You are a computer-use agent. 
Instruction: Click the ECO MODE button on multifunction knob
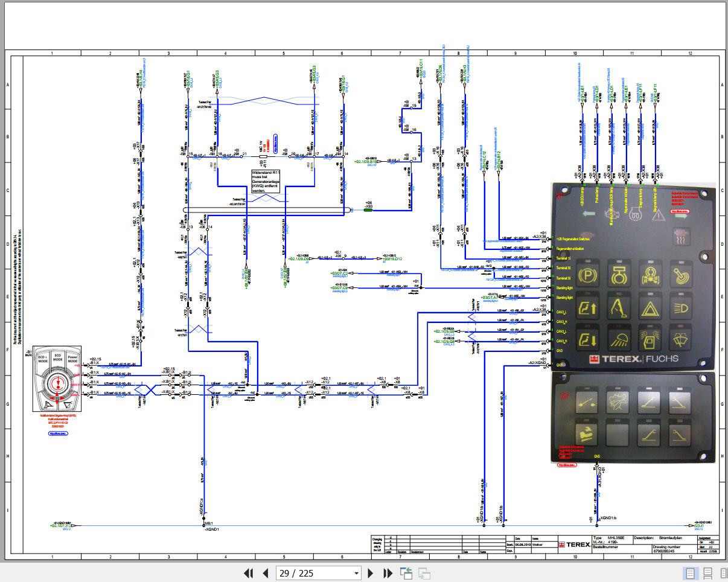click(58, 356)
